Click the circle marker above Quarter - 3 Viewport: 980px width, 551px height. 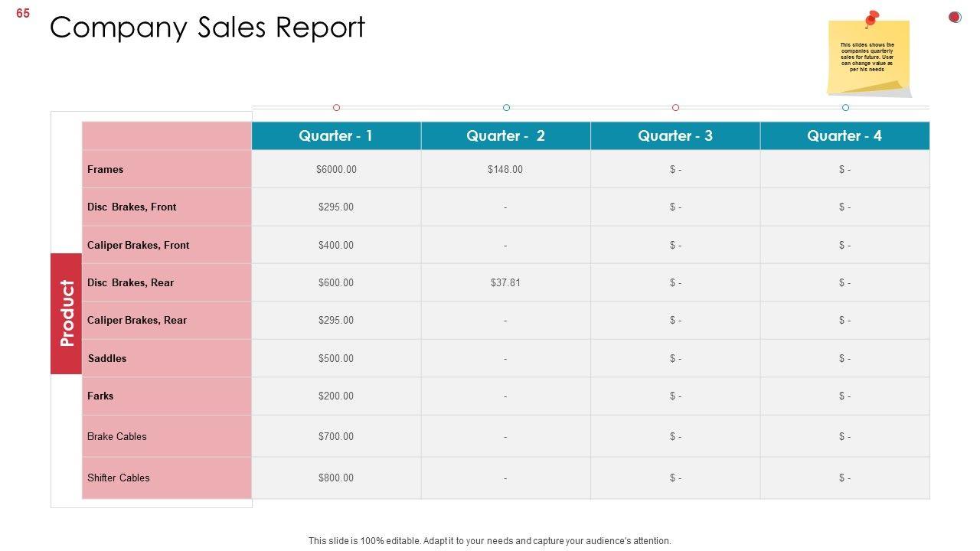coord(675,108)
